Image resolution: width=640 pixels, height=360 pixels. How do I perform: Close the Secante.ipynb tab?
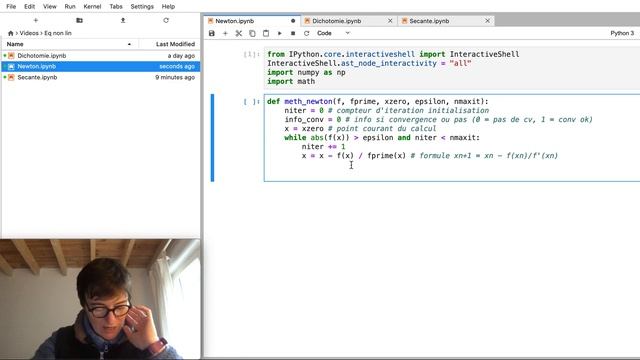coord(487,21)
